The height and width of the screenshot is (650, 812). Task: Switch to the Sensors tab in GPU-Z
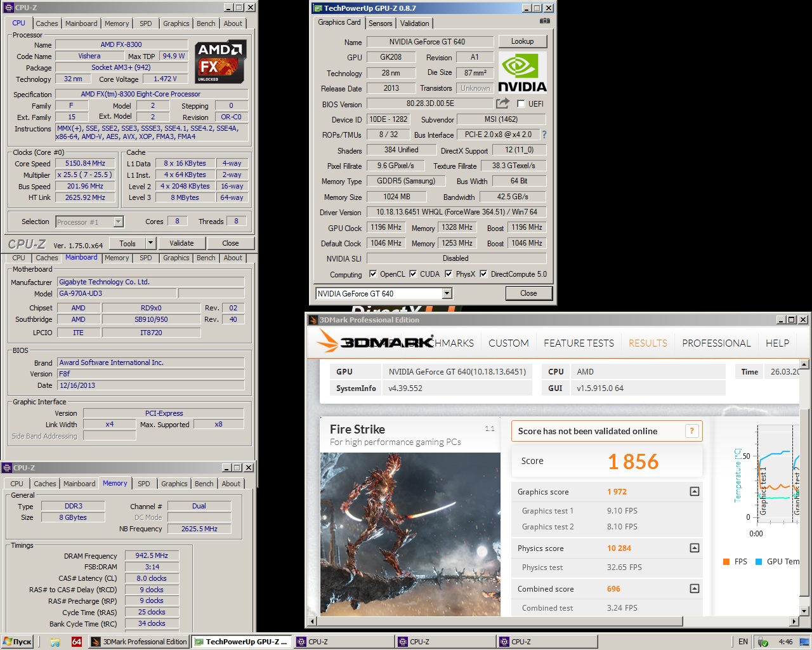tap(381, 23)
